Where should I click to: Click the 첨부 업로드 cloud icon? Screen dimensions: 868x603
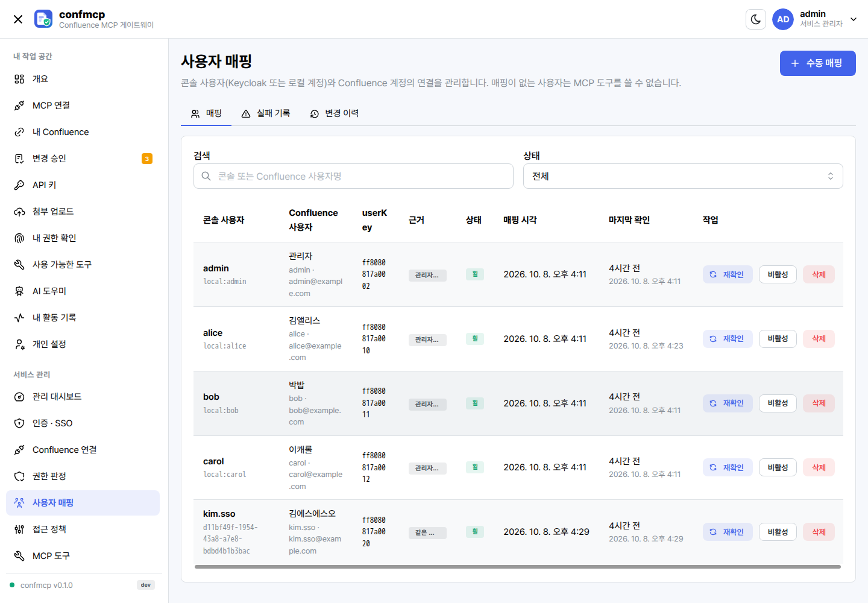coord(19,212)
